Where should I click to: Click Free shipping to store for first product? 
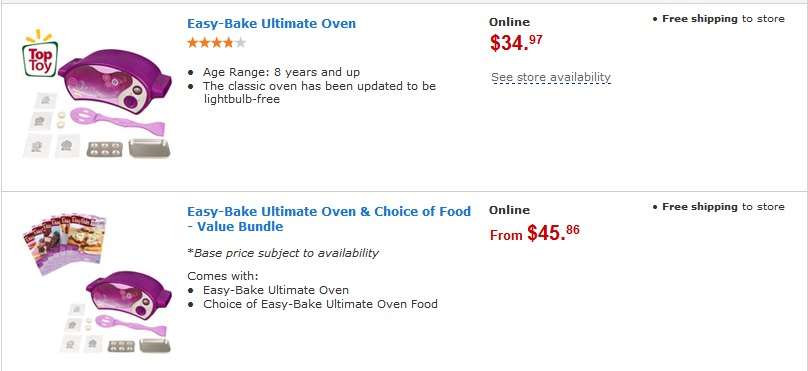718,19
